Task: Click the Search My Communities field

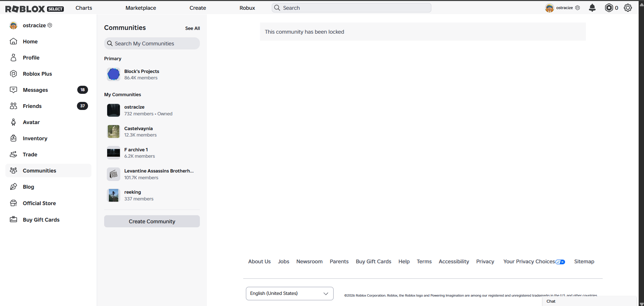Action: 152,43
